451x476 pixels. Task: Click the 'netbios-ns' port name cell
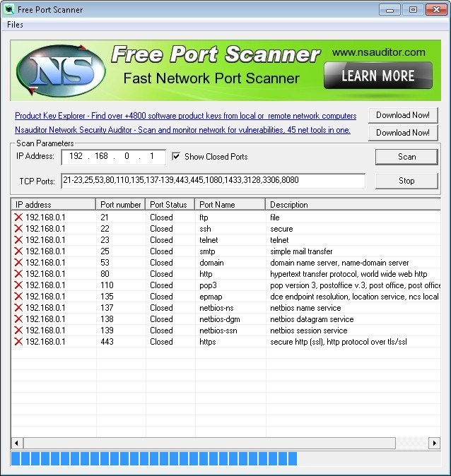(216, 307)
